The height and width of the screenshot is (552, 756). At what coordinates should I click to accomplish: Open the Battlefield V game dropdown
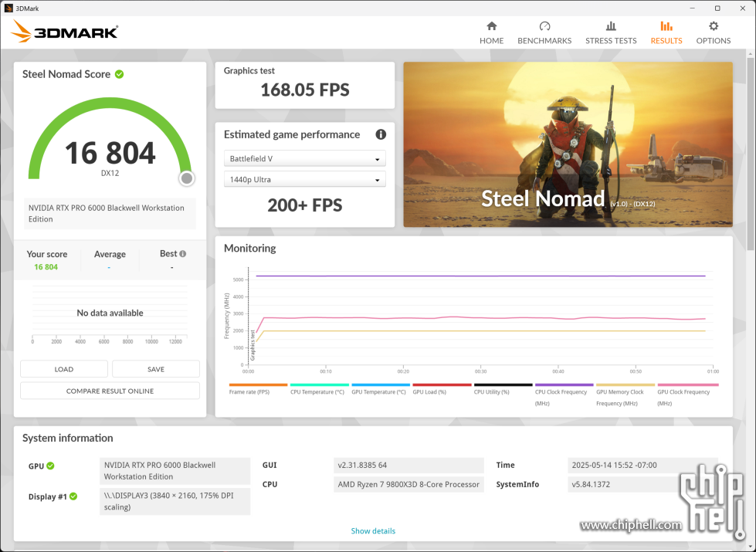tap(305, 158)
